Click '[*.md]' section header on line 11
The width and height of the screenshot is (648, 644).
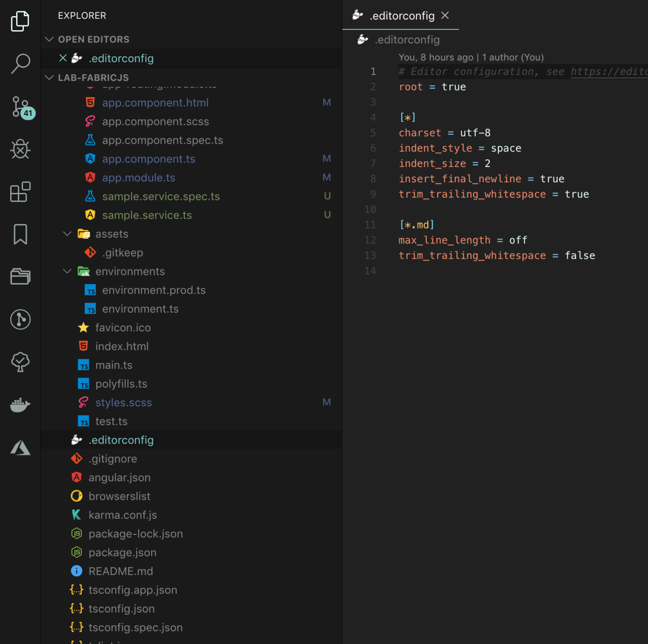417,225
